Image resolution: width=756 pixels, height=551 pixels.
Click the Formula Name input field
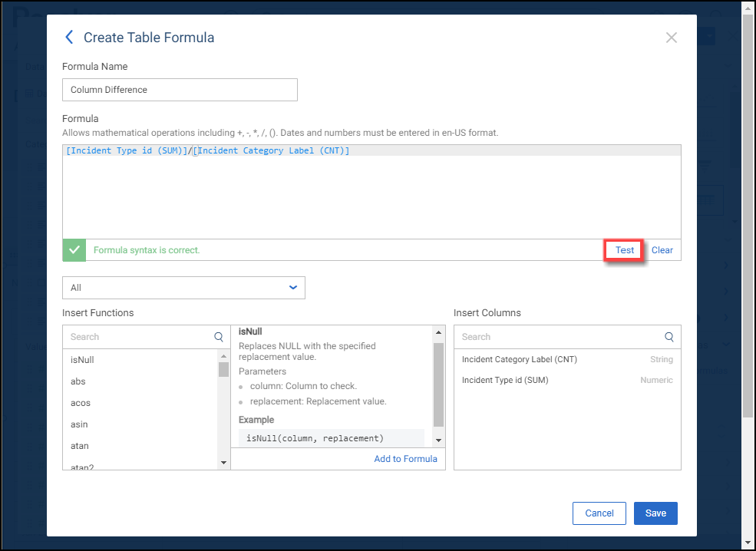(x=180, y=90)
